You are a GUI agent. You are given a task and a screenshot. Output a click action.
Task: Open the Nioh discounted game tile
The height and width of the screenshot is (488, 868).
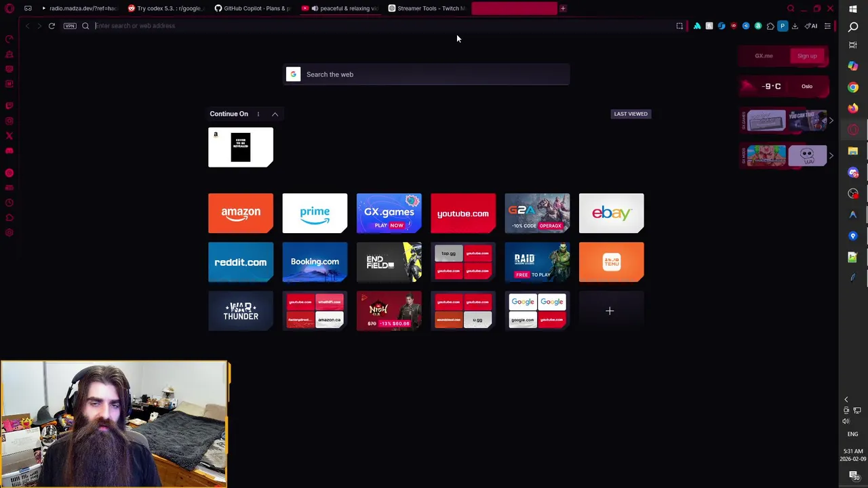coord(389,310)
